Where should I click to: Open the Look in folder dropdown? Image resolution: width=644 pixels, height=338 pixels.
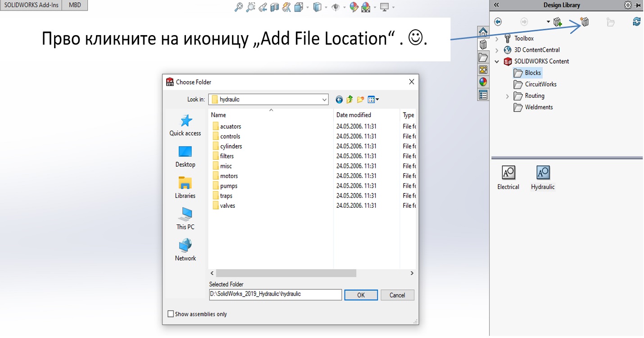(x=324, y=100)
